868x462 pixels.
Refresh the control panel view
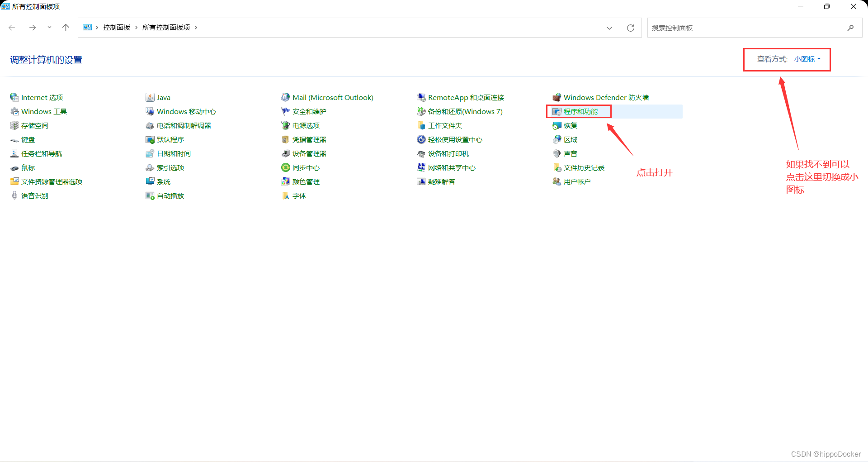tap(631, 28)
